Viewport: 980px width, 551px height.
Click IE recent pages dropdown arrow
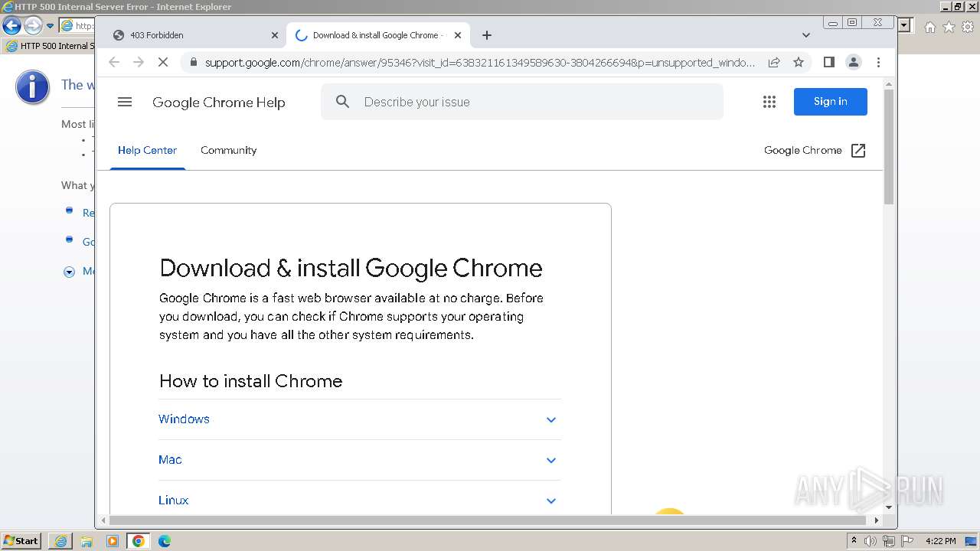51,26
